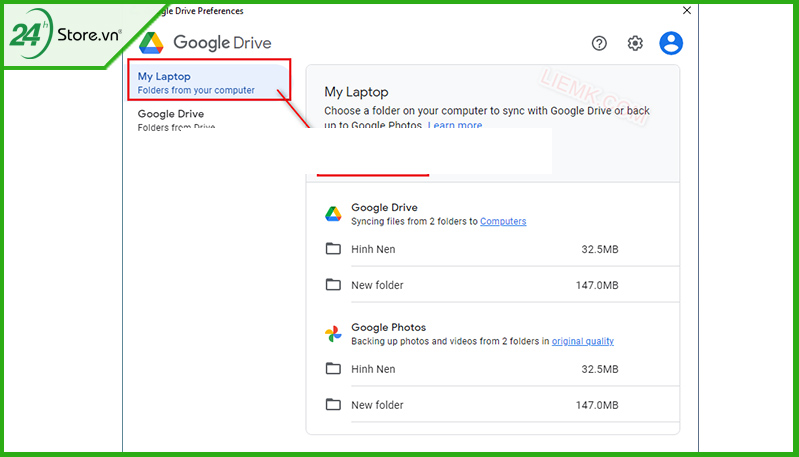
Task: Open the Computers link
Action: pos(503,221)
